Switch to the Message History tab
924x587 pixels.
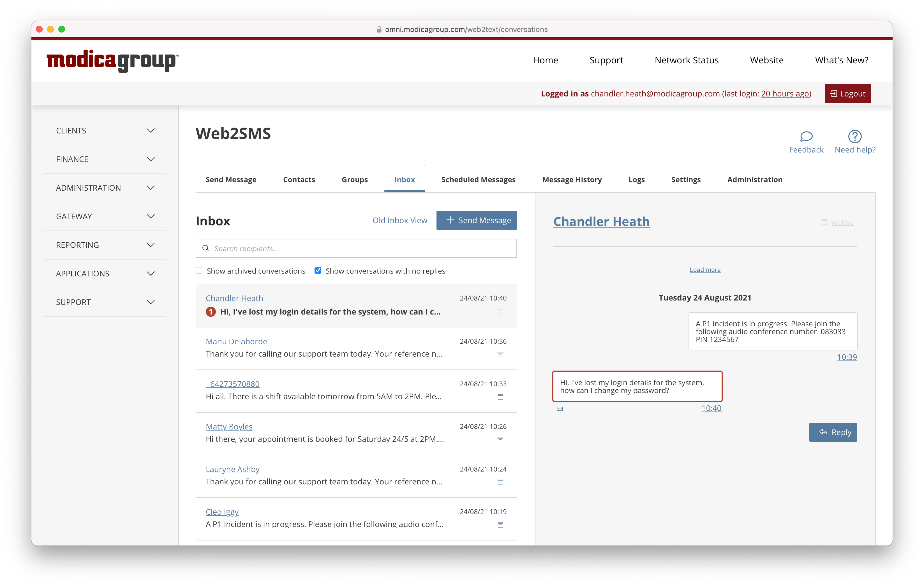point(572,179)
